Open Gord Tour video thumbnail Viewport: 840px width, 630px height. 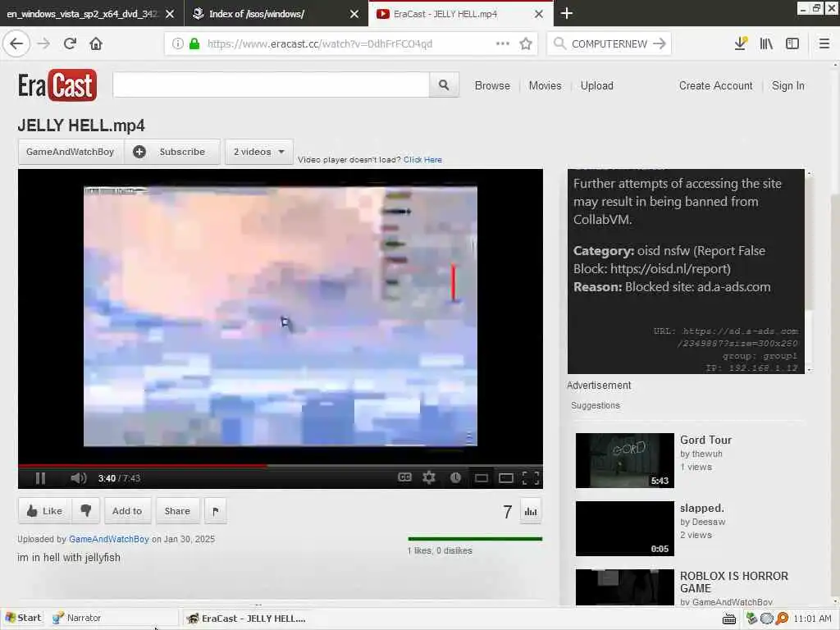[624, 461]
